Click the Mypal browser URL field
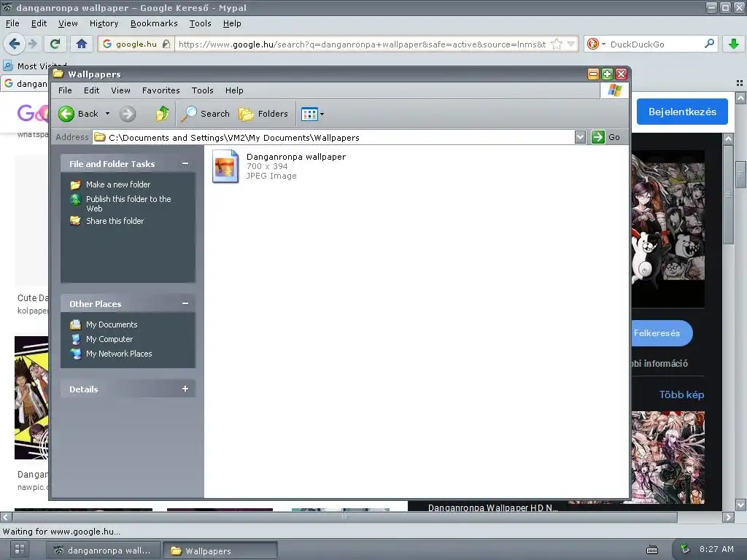 tap(362, 44)
